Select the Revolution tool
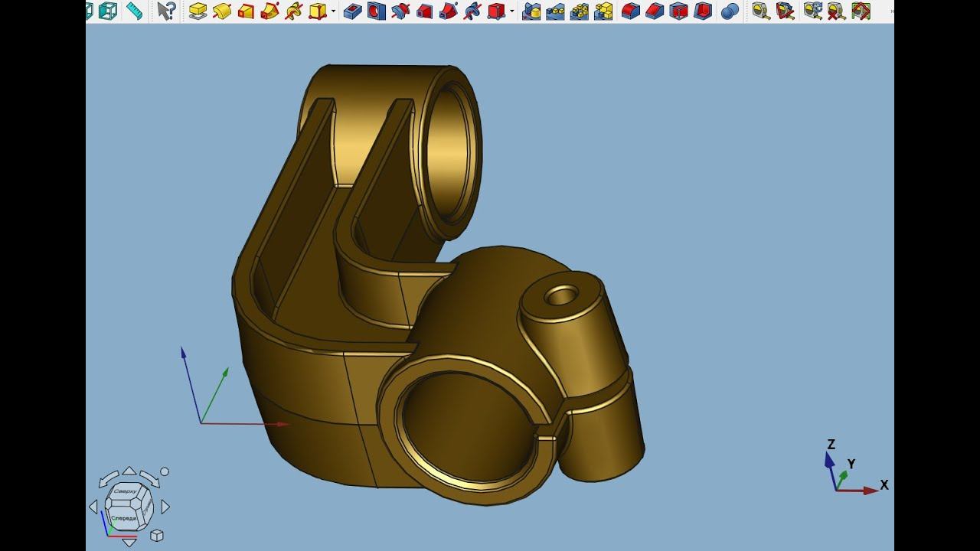This screenshot has height=551, width=980. pos(222,11)
